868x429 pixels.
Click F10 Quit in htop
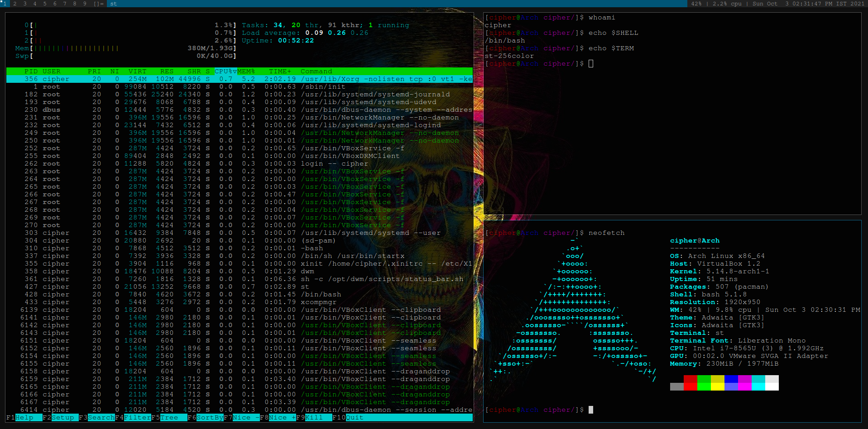348,418
